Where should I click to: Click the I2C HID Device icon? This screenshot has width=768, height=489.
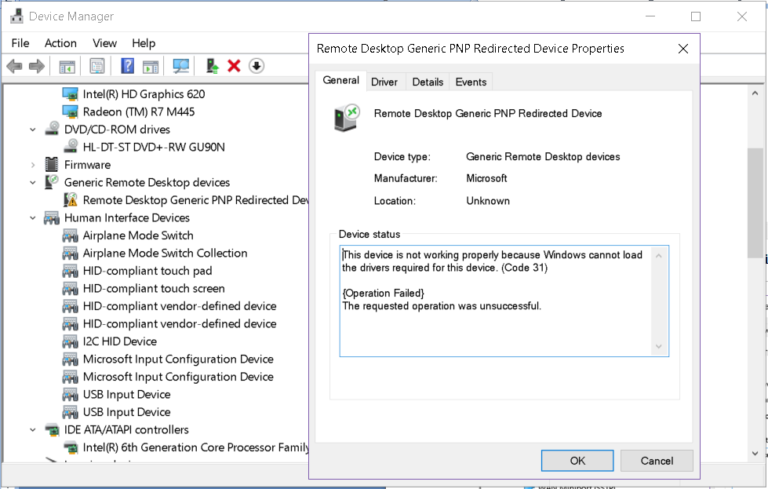click(x=70, y=342)
